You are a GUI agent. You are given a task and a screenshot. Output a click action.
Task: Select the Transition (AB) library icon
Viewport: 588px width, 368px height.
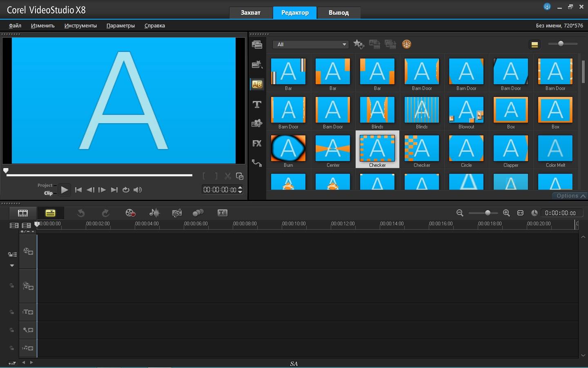tap(257, 84)
